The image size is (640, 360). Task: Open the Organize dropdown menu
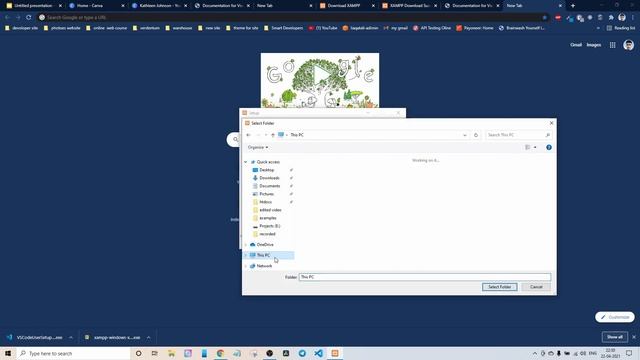[x=258, y=147]
